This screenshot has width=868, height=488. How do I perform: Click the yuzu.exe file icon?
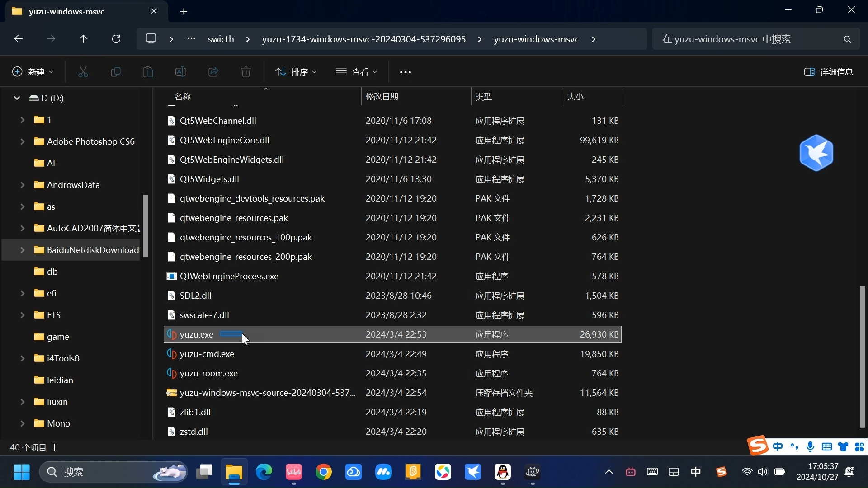[x=171, y=334]
